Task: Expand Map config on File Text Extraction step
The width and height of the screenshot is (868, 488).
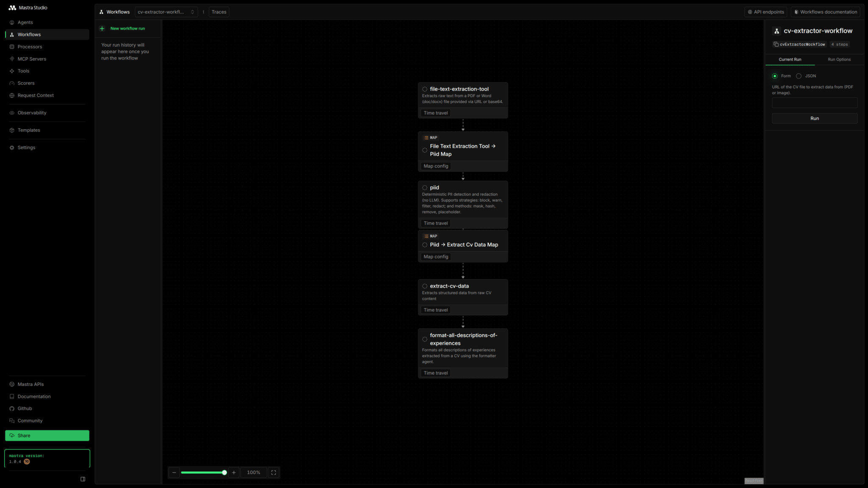Action: [436, 166]
